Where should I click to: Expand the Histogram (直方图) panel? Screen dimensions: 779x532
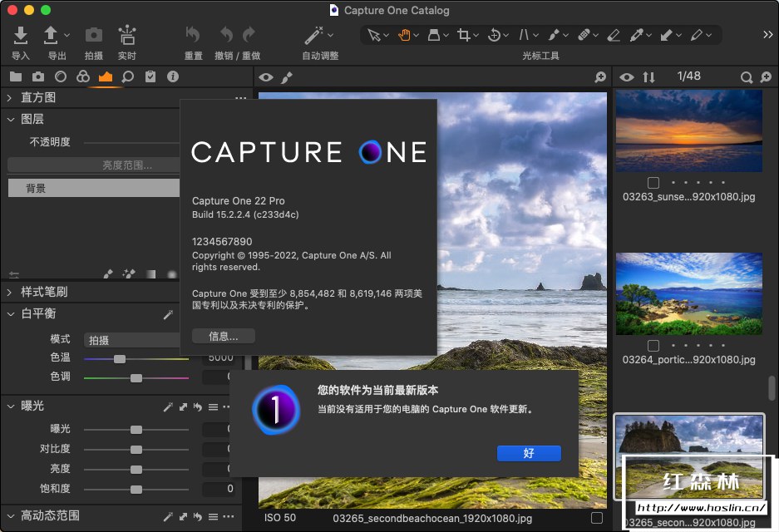click(10, 98)
